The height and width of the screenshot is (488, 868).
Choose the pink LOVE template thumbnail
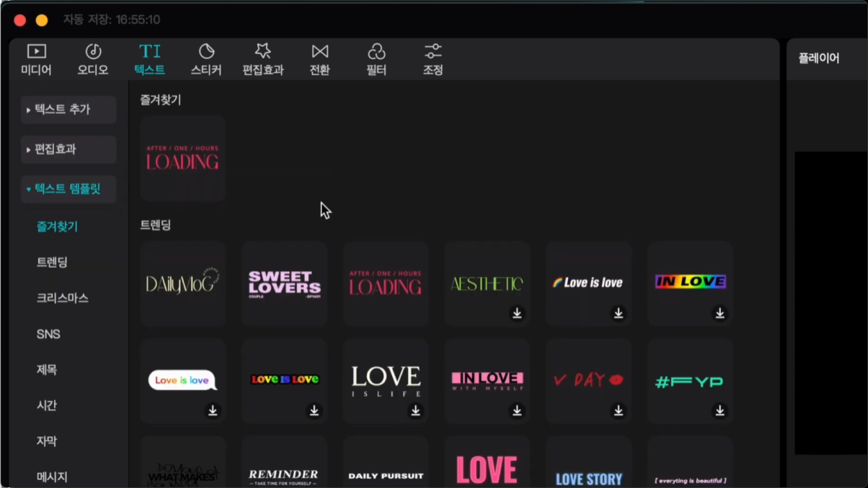click(487, 462)
